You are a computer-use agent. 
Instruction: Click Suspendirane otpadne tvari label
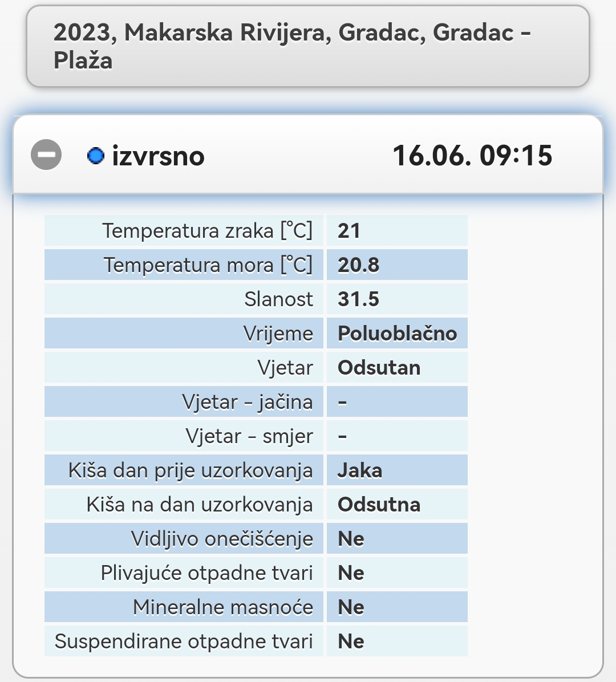184,642
